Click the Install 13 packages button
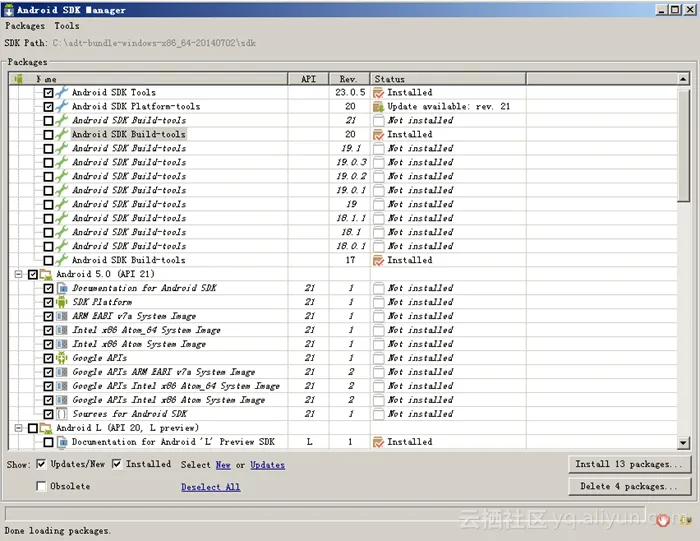Image resolution: width=700 pixels, height=541 pixels. coord(629,464)
